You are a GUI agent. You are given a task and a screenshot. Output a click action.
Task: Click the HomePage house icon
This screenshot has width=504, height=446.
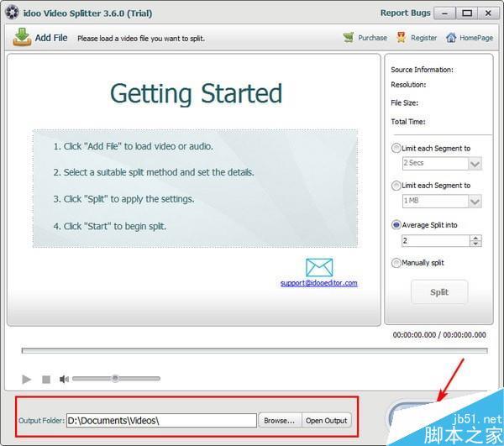pos(451,38)
